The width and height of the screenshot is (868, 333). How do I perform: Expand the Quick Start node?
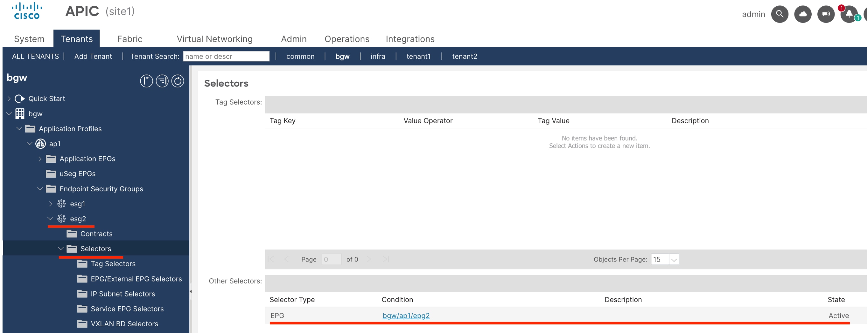(9, 99)
